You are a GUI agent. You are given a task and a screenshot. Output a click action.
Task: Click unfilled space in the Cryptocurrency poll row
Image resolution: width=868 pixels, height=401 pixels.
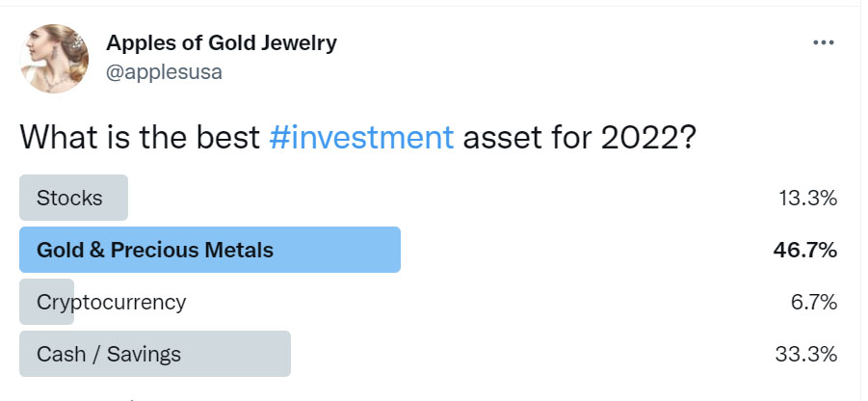coord(482,302)
